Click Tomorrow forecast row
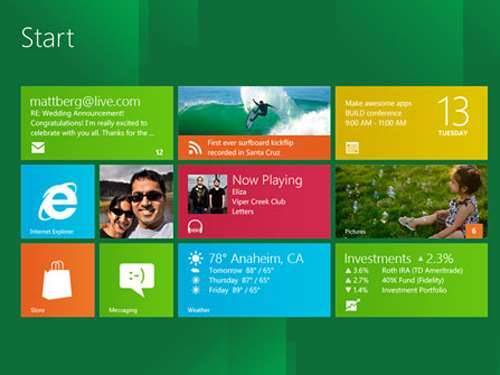The height and width of the screenshot is (375, 500). click(x=232, y=270)
